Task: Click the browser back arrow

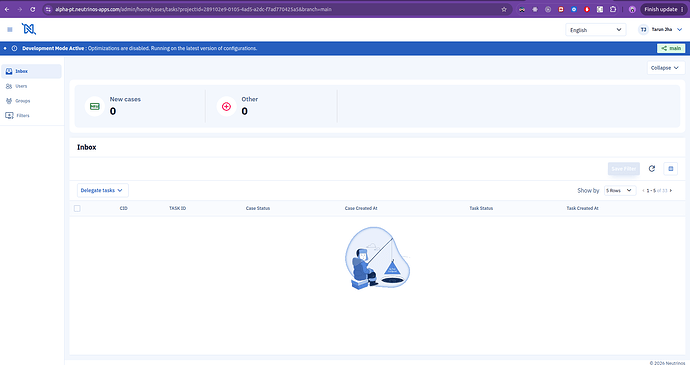Action: pyautogui.click(x=7, y=9)
